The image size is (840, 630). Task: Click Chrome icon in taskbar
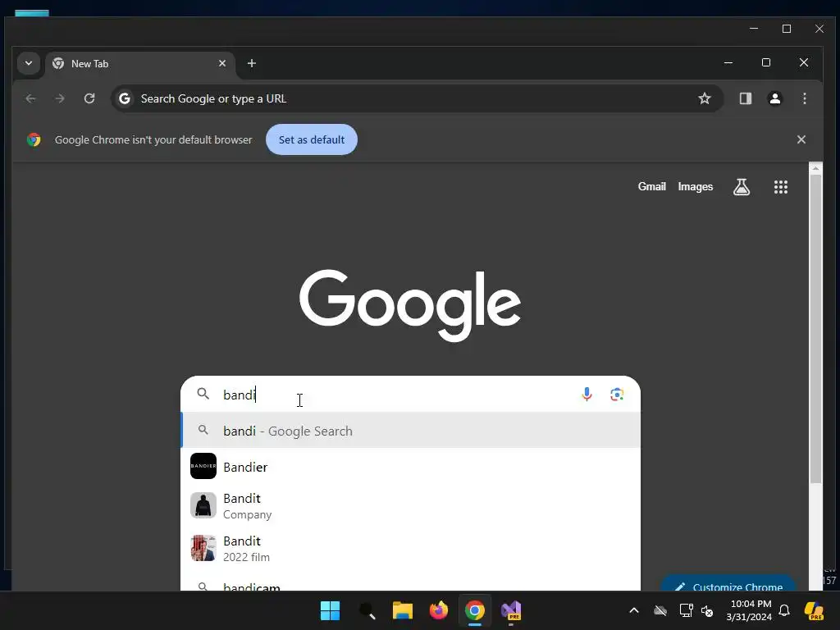point(475,610)
